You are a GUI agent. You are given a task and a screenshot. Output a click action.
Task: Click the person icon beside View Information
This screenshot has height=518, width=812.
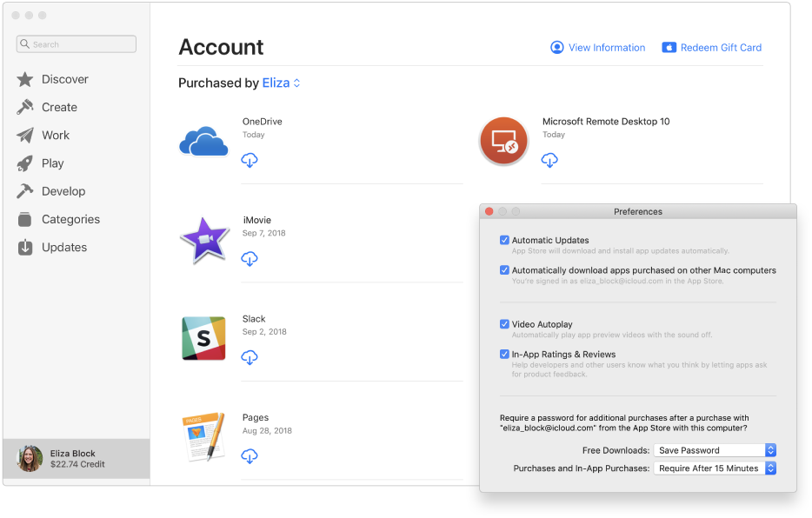556,48
